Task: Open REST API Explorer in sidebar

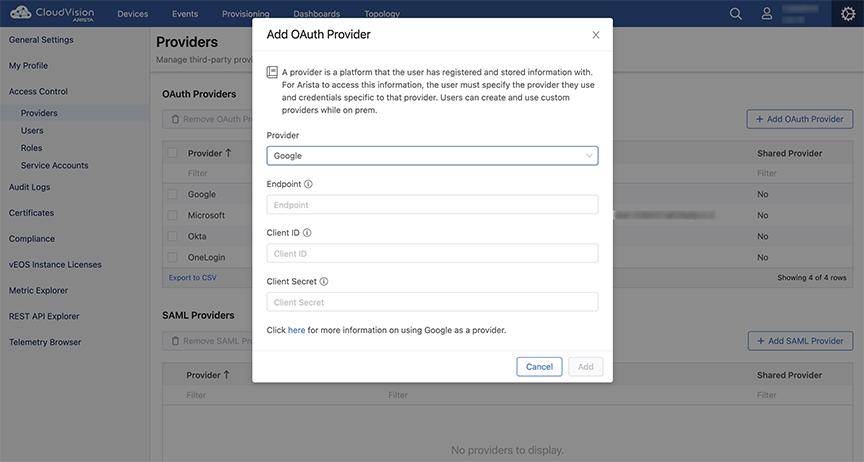Action: (44, 316)
